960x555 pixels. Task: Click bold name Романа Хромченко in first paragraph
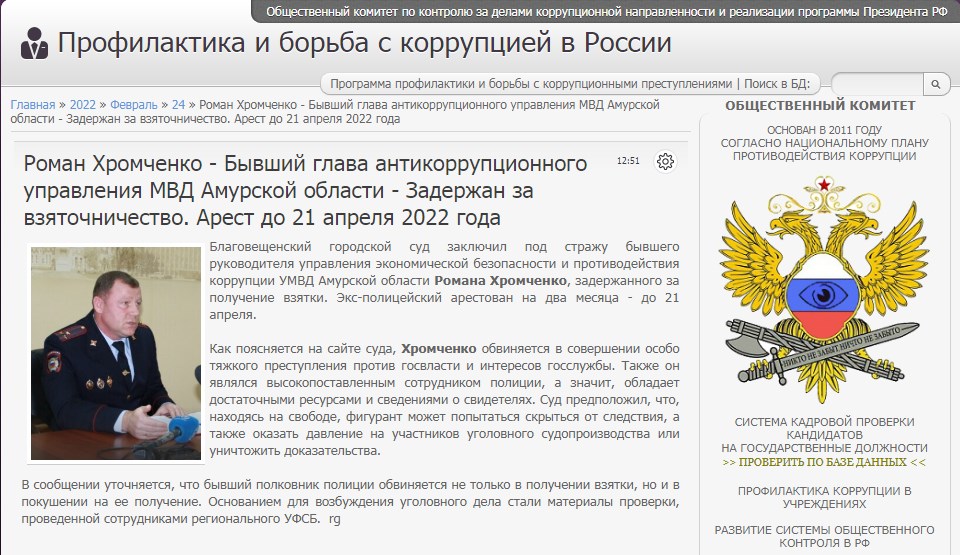(500, 281)
